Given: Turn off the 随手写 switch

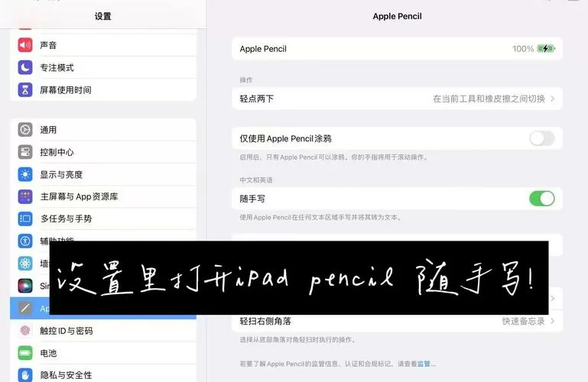Looking at the screenshot, I should [x=542, y=199].
